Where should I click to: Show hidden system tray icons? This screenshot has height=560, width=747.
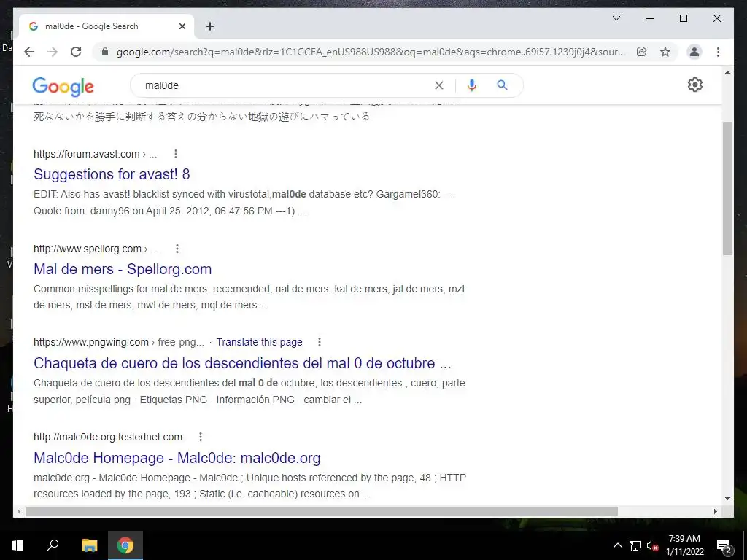[x=617, y=545]
